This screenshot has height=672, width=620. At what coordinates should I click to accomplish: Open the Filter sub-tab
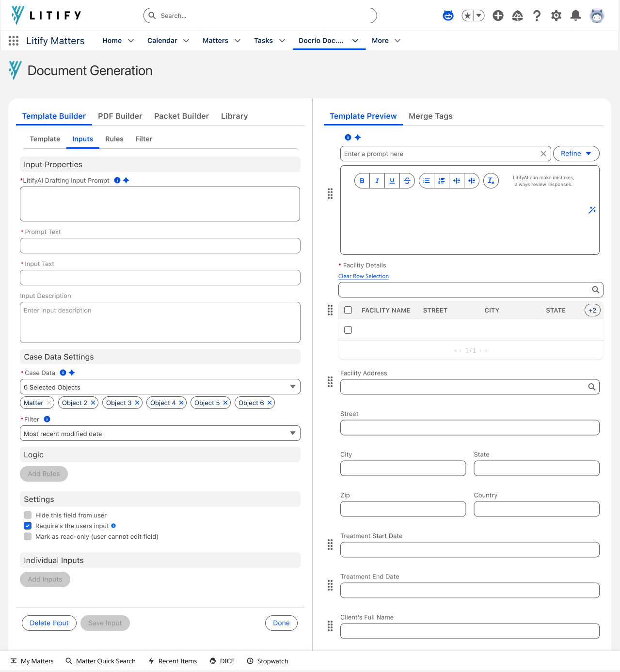(143, 139)
